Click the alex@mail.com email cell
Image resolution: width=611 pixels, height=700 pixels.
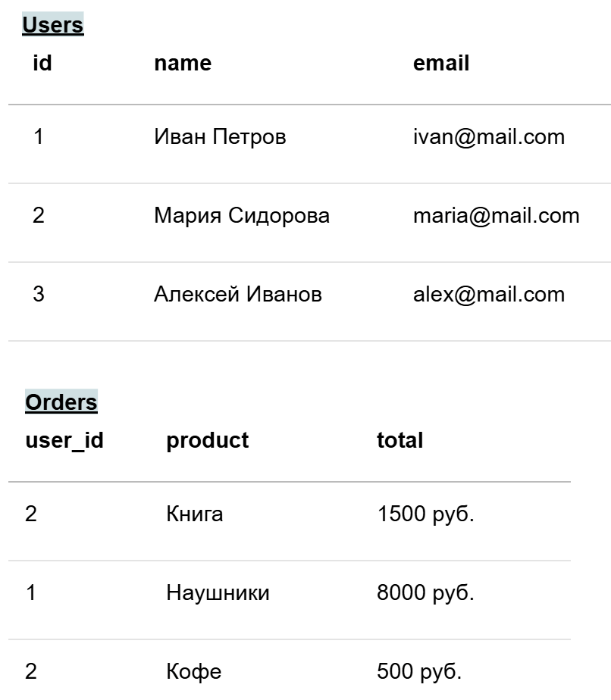click(x=488, y=294)
